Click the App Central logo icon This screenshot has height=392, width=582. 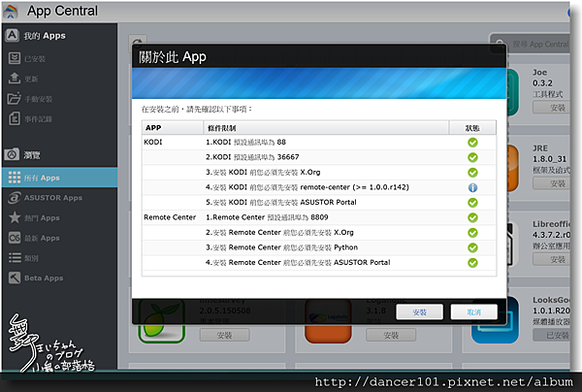11,11
